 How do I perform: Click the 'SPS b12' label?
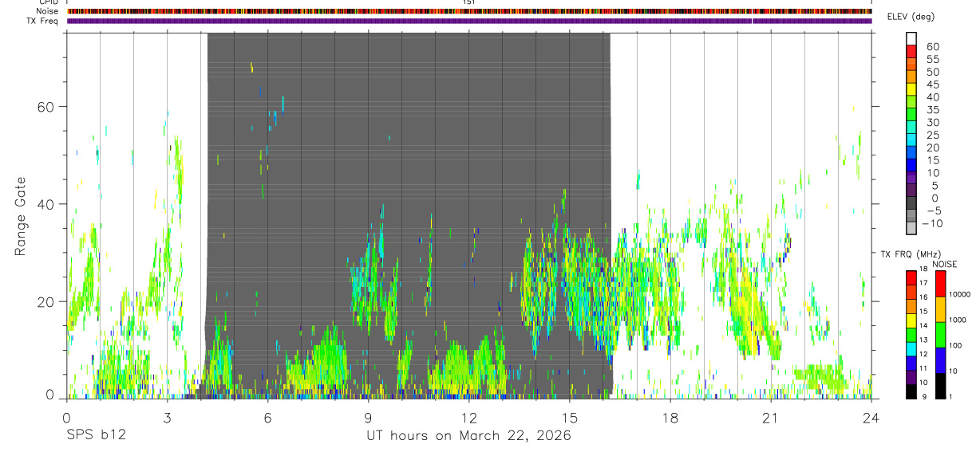point(96,436)
